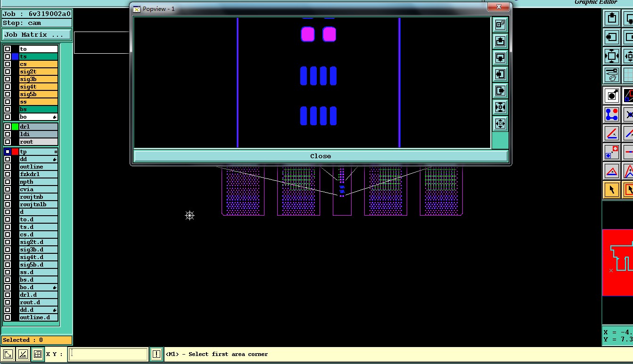This screenshot has width=633, height=364.
Task: Activate the orange arrow select tool
Action: (x=612, y=190)
